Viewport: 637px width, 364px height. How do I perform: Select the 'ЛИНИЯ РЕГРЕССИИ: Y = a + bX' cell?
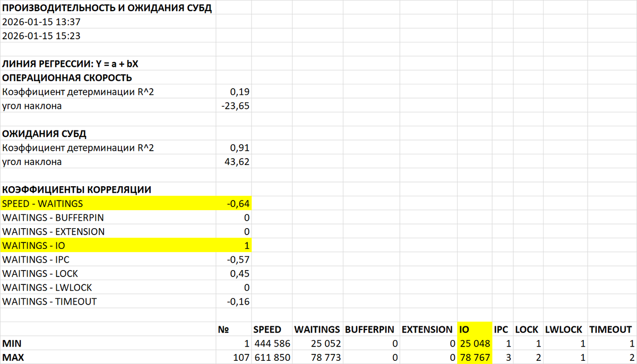click(108, 64)
